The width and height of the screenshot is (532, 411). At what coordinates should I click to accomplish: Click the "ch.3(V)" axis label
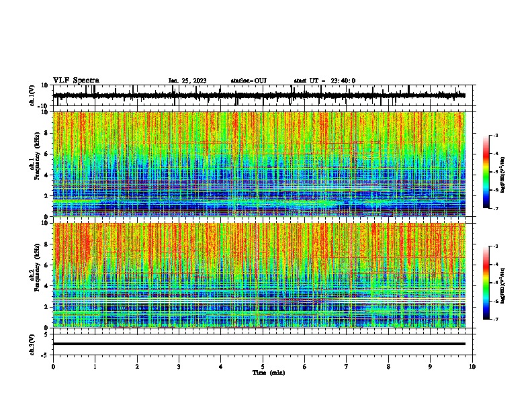pyautogui.click(x=32, y=345)
